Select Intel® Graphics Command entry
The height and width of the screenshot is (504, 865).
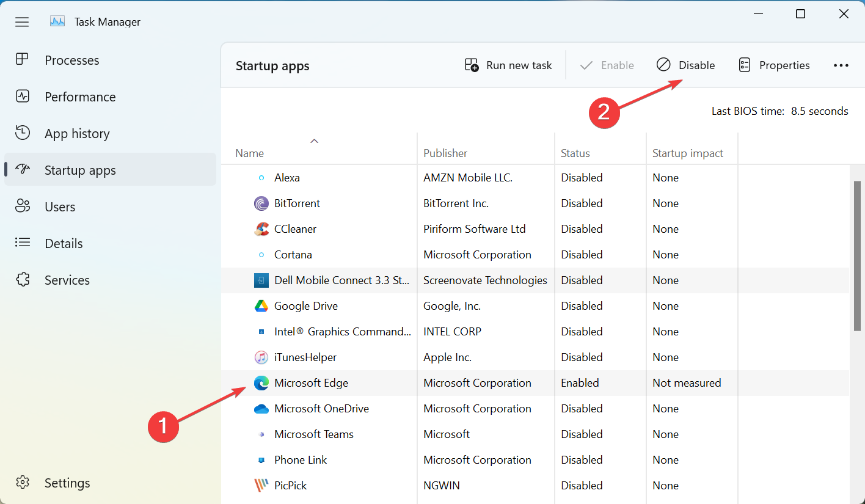click(343, 332)
